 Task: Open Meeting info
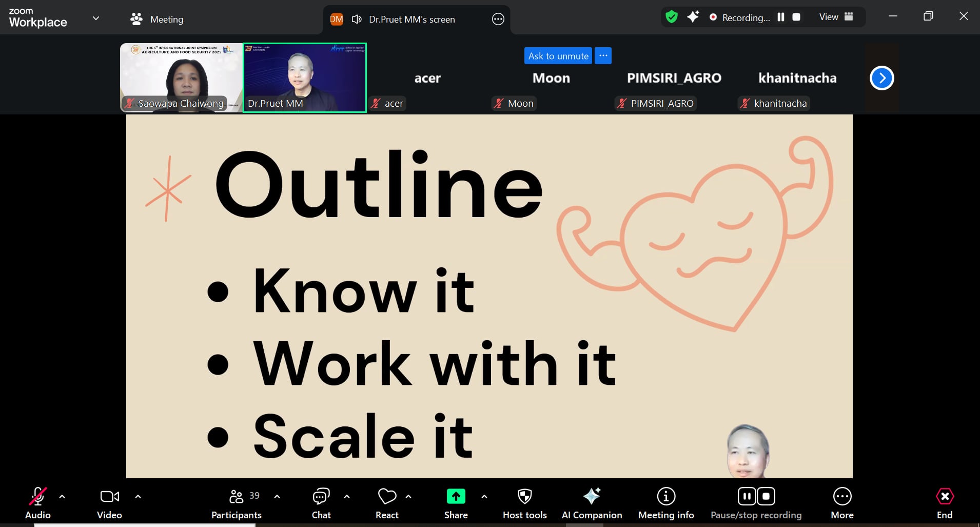(666, 497)
